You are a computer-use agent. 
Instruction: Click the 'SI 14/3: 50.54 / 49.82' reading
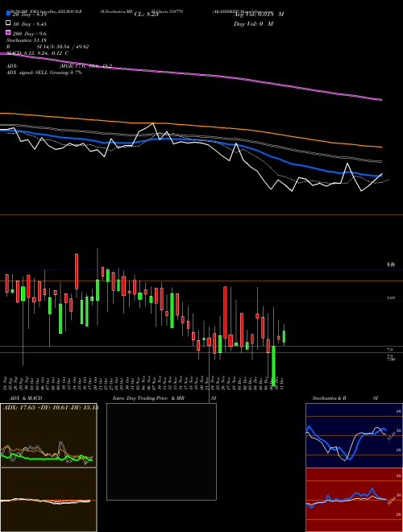click(63, 47)
